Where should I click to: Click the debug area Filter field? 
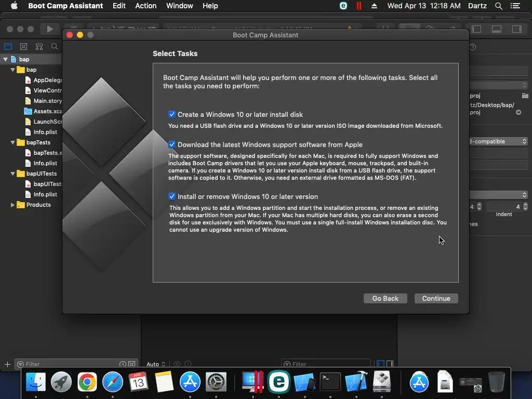pyautogui.click(x=326, y=364)
